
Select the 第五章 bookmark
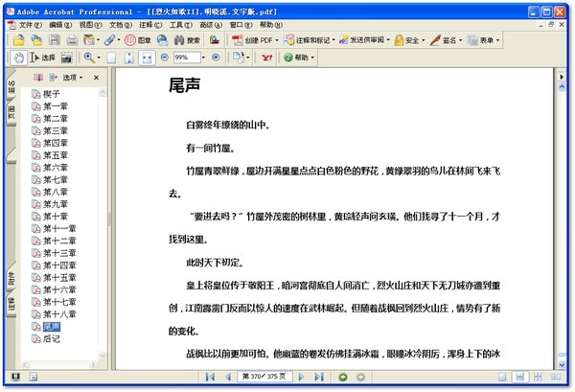click(56, 155)
